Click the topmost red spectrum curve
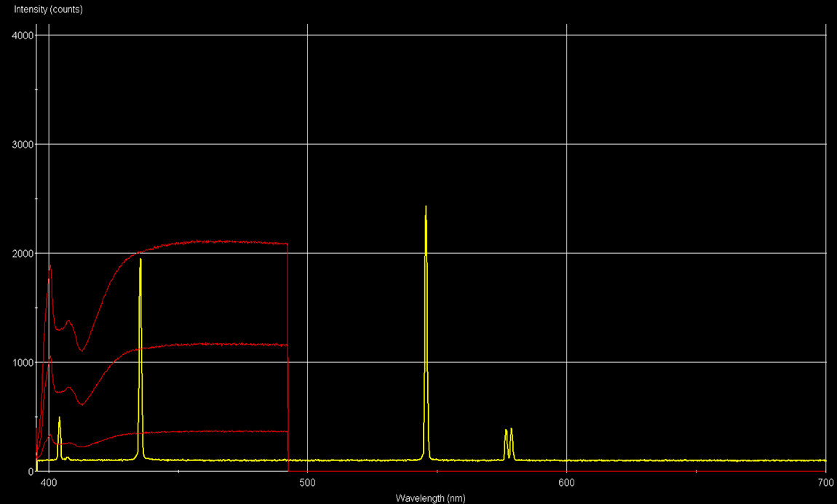The image size is (837, 504). (x=218, y=241)
